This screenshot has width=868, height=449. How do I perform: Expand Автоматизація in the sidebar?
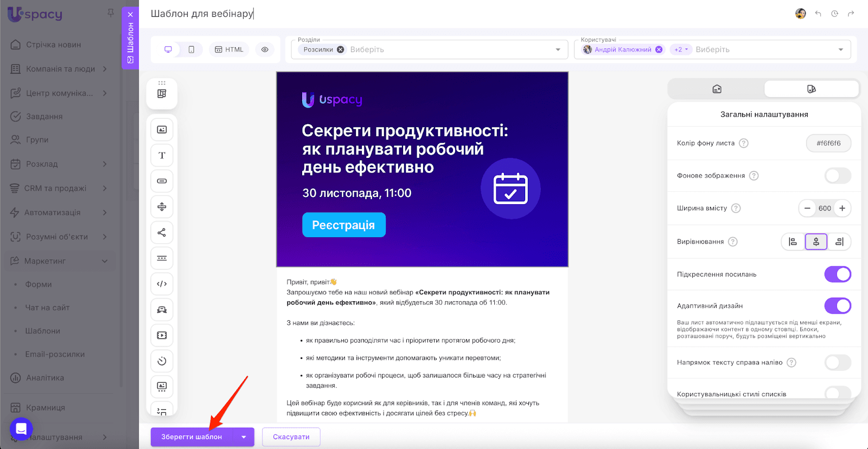pyautogui.click(x=105, y=212)
